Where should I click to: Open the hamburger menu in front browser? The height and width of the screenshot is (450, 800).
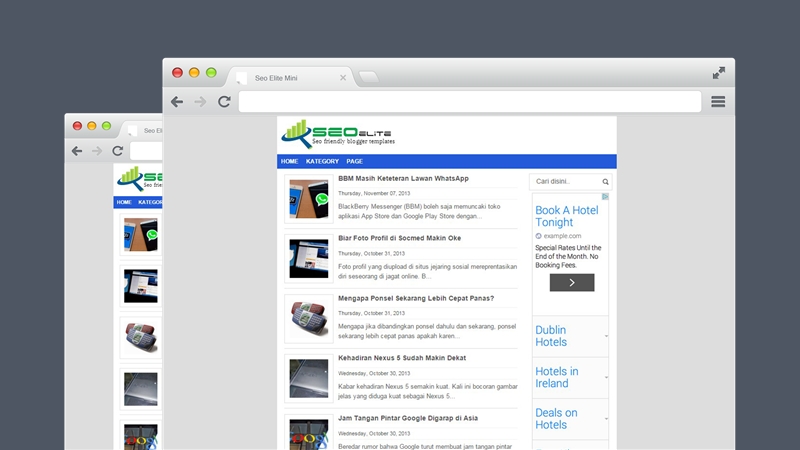tap(718, 102)
